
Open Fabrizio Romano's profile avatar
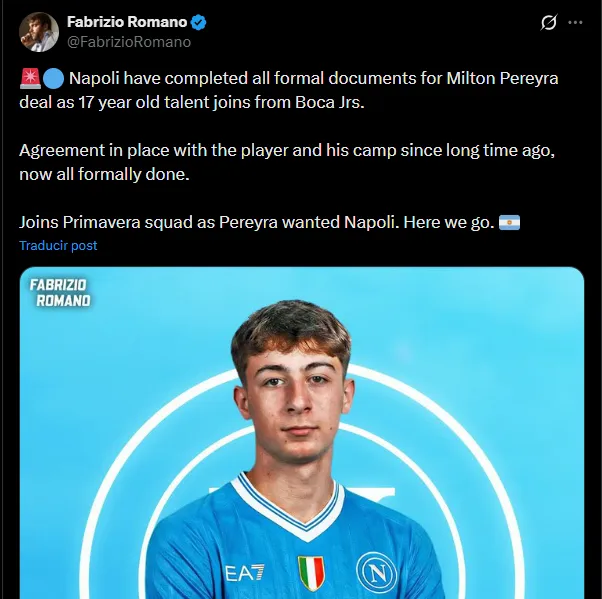pyautogui.click(x=38, y=32)
